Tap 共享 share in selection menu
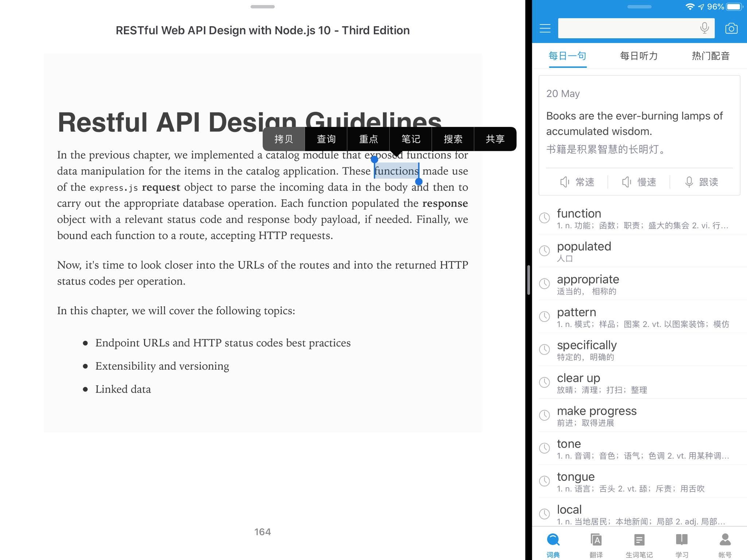Image resolution: width=747 pixels, height=560 pixels. tap(495, 139)
